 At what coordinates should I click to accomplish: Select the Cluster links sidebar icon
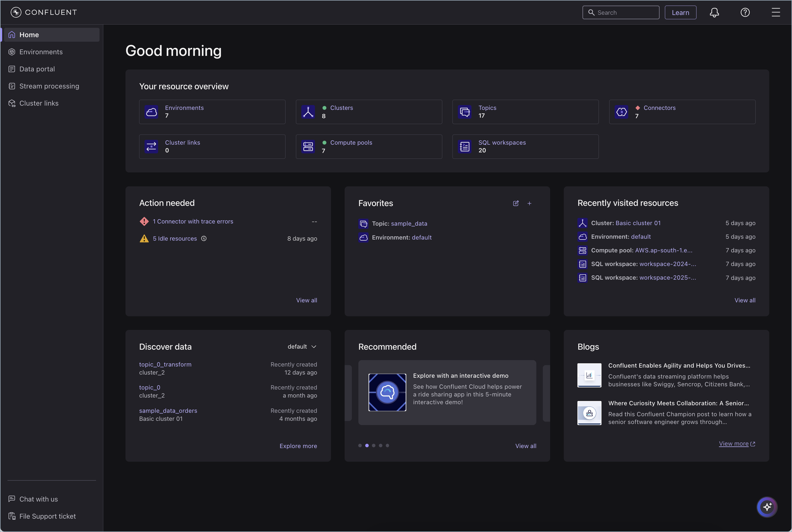click(x=12, y=103)
